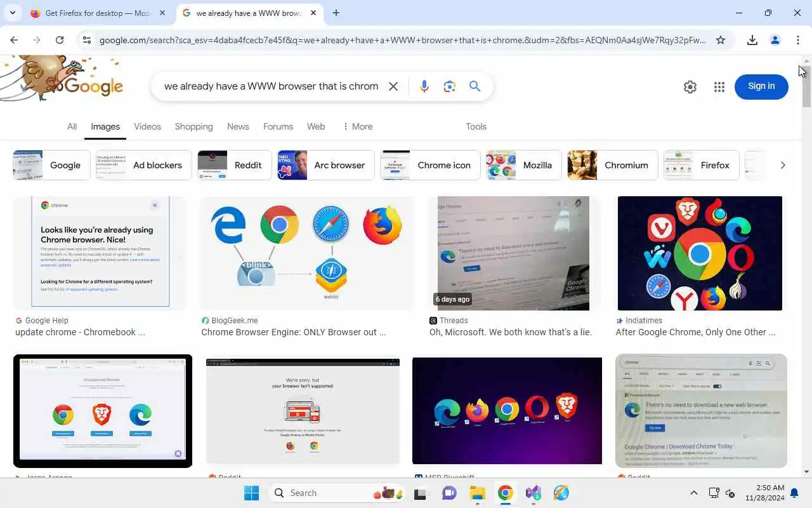Open BlogGeek.me Chrome Browser Engine link
Viewport: 812px width, 508px height.
[x=293, y=332]
